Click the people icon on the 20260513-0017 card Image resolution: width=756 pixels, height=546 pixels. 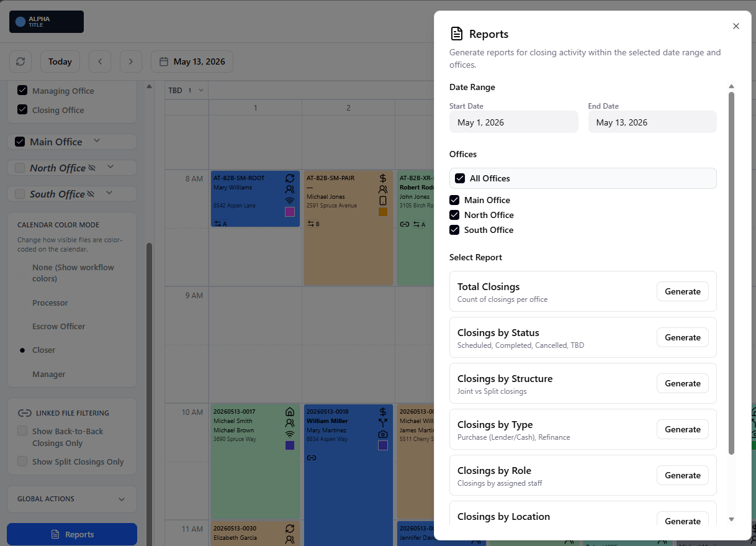click(x=290, y=423)
